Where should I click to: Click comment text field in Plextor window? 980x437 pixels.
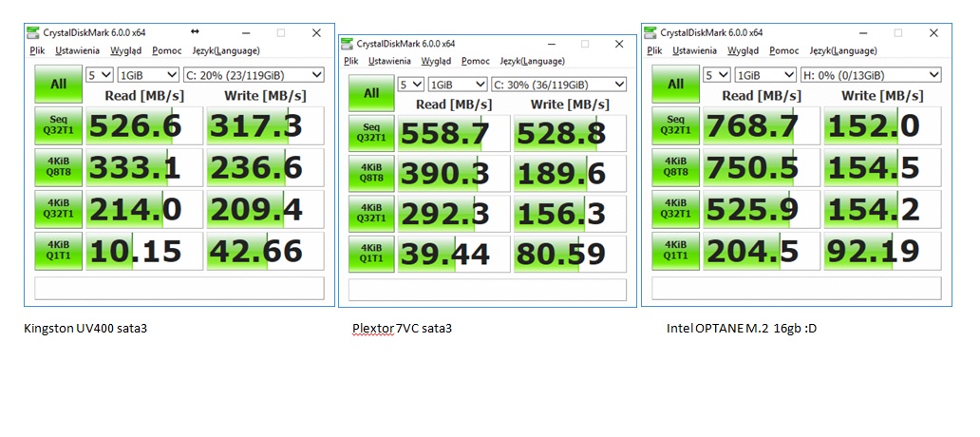coord(487,290)
